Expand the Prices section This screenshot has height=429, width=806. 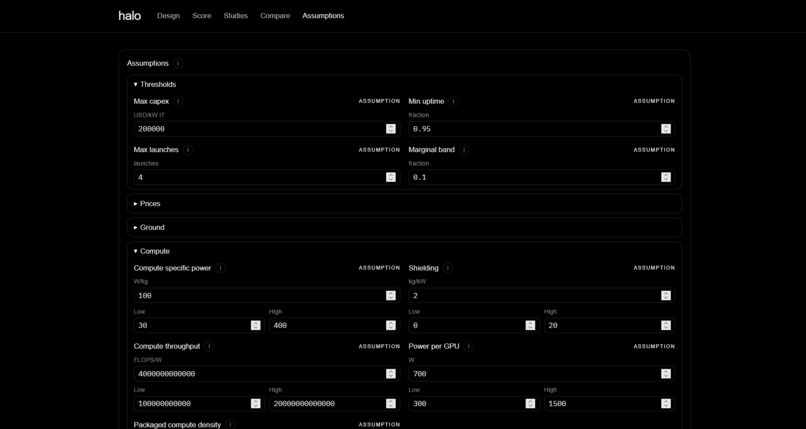click(x=405, y=203)
